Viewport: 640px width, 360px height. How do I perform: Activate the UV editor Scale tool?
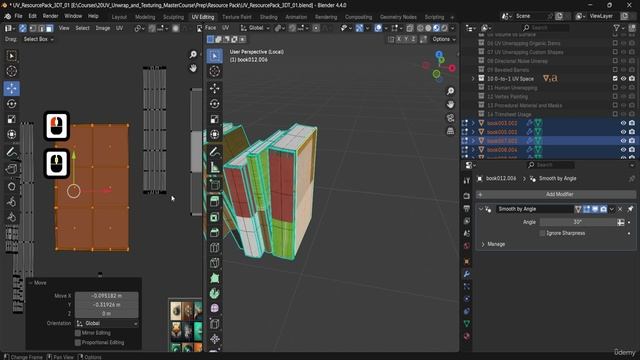11,119
